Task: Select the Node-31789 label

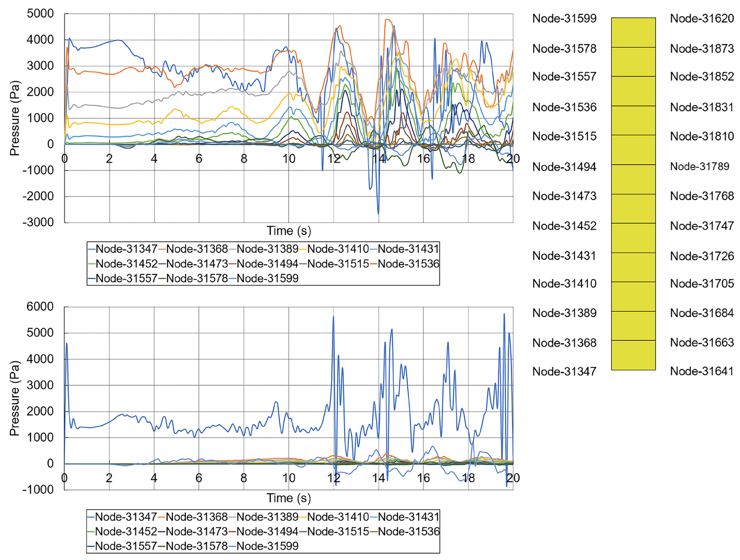Action: click(699, 166)
